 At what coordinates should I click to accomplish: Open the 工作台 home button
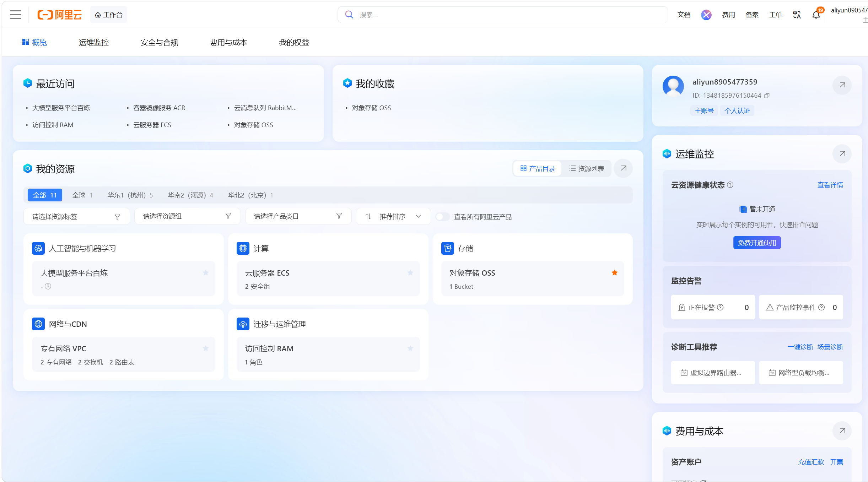click(x=109, y=15)
